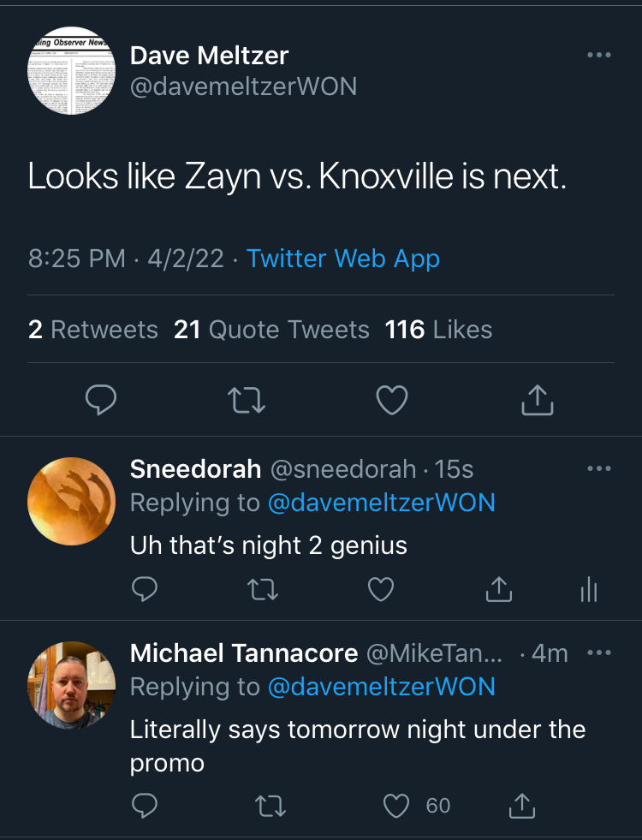View the 116 Likes list
642x840 pixels.
coord(438,330)
